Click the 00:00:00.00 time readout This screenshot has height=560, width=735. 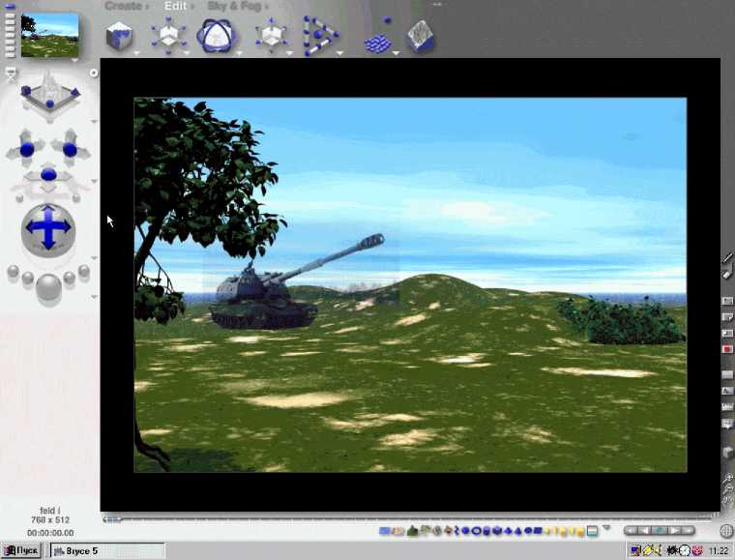50,533
